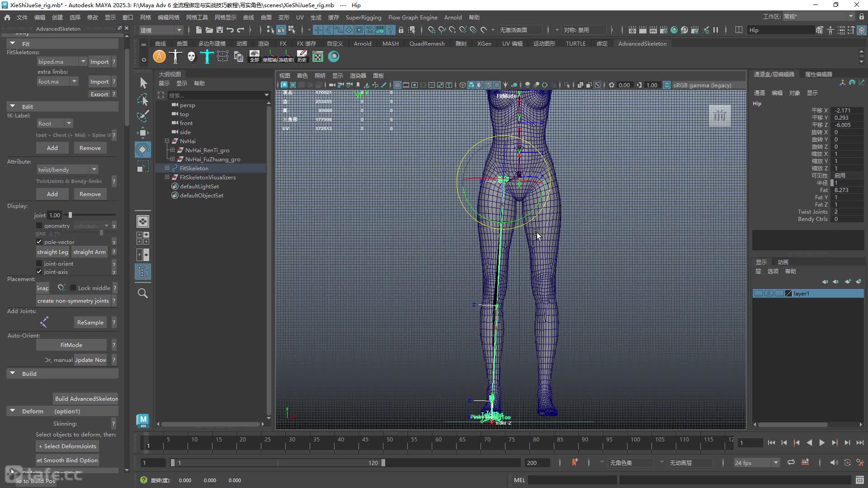
Task: Open the Arnold menu in menu bar
Action: coord(453,17)
